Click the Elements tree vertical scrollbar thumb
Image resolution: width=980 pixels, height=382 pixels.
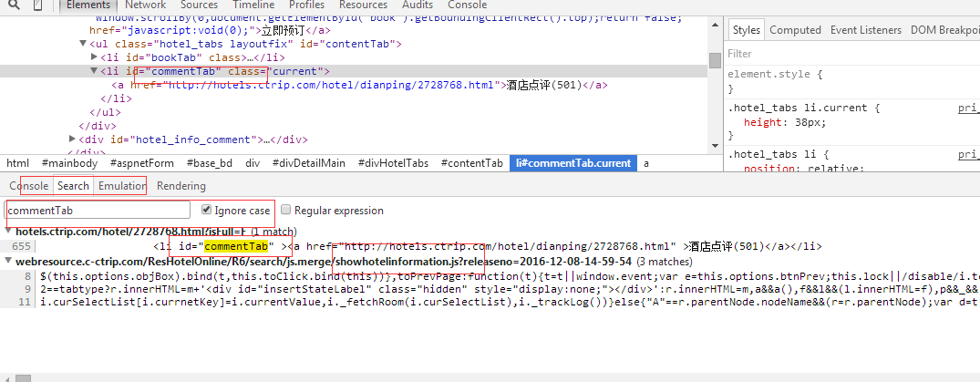pos(715,60)
